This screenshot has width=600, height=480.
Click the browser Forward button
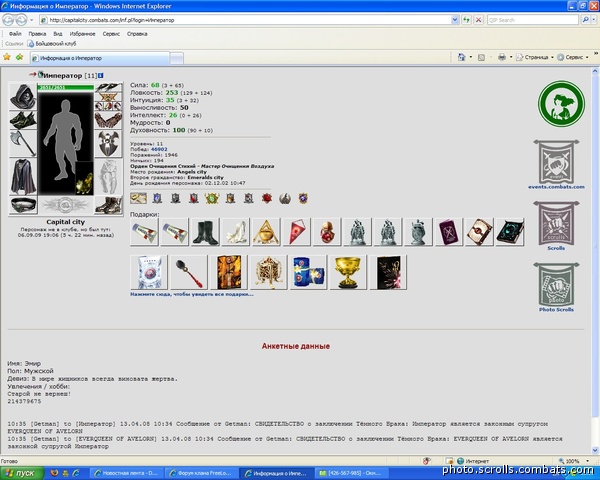point(21,20)
